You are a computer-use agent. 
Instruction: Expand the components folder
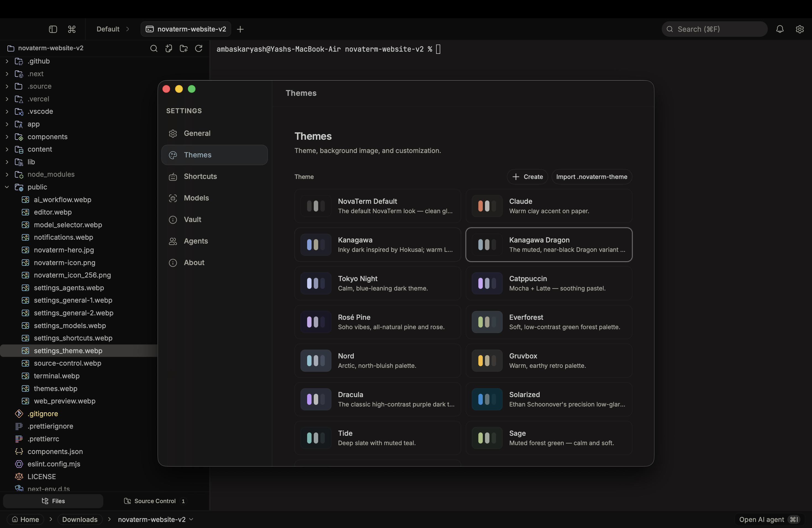click(7, 137)
